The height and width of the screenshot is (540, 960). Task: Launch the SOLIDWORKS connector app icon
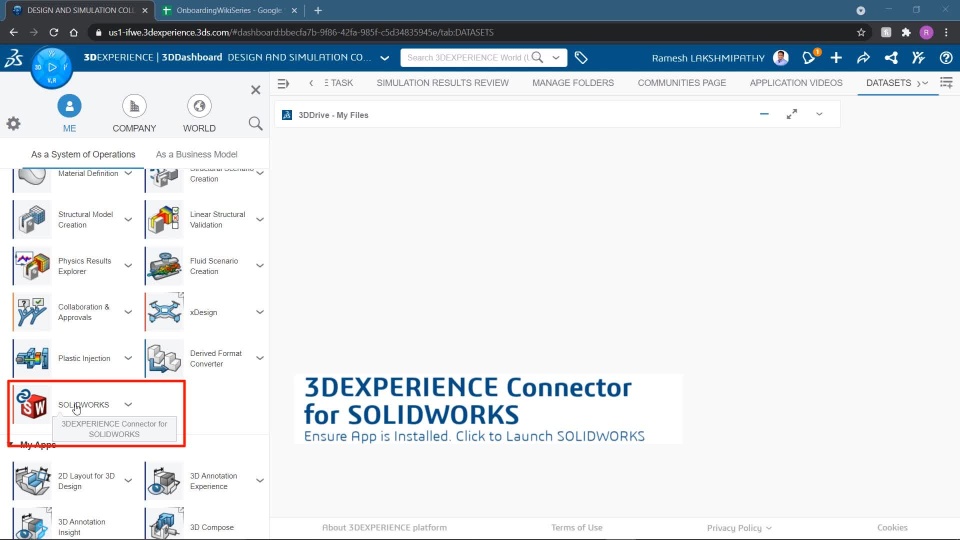click(32, 405)
